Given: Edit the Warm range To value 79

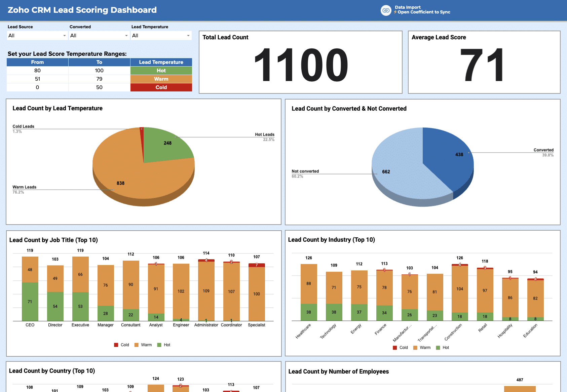Looking at the screenshot, I should [99, 79].
